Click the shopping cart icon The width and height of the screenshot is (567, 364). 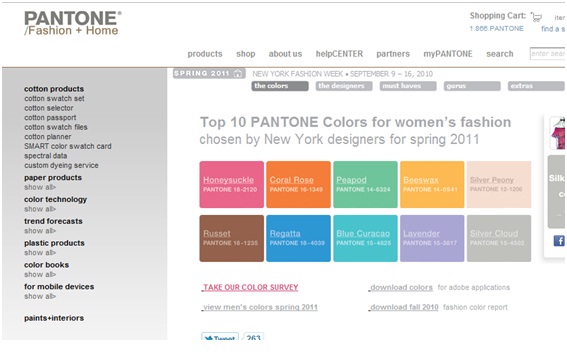point(536,17)
